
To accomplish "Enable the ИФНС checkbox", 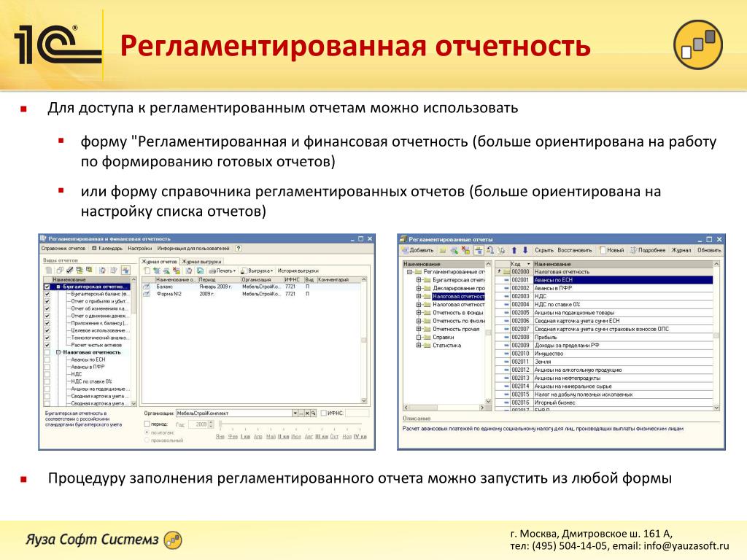I will (323, 413).
